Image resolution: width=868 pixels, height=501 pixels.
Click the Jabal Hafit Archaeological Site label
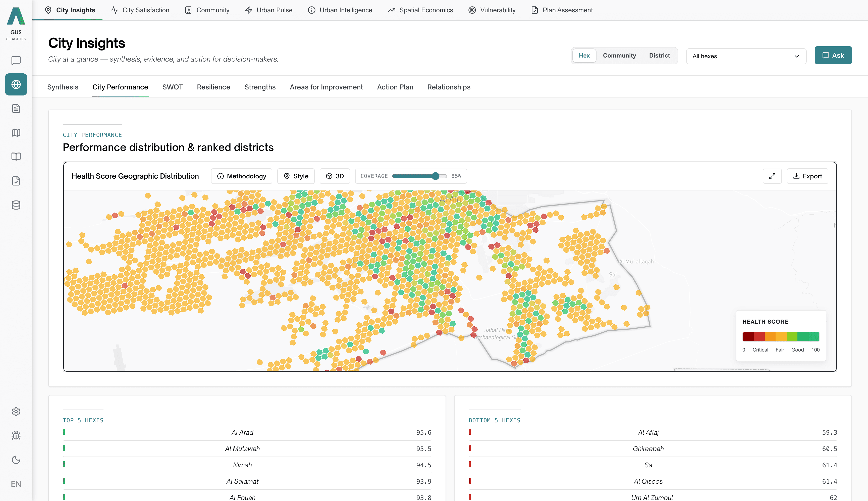498,334
